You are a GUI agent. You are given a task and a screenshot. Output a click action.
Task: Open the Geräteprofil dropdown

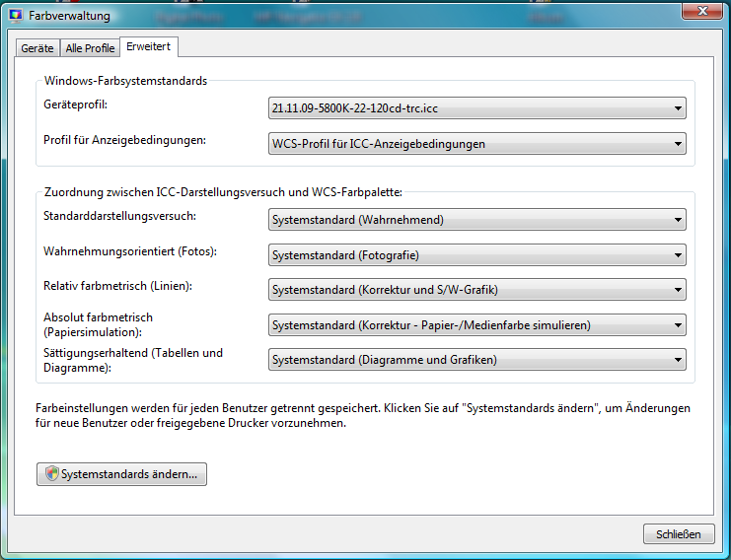(x=477, y=108)
